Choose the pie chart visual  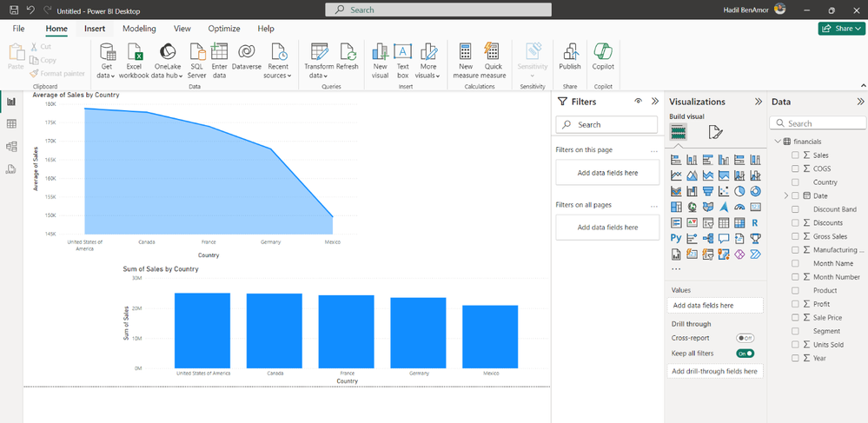(x=739, y=191)
